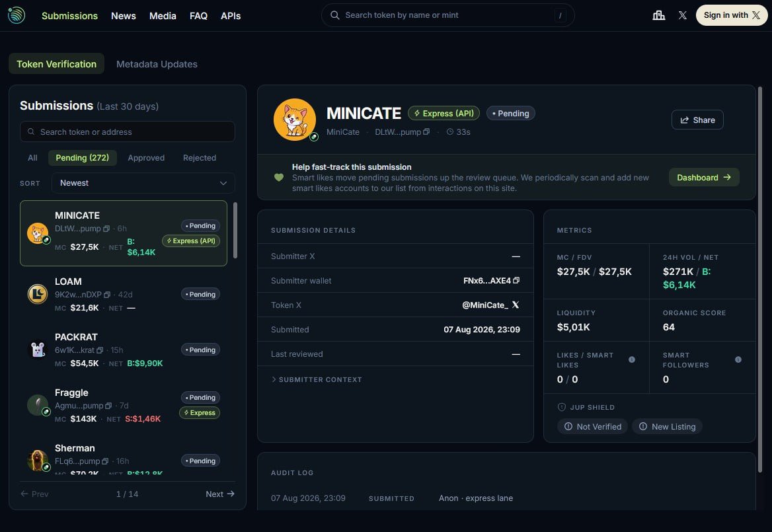Focus the Search token or address field

(127, 132)
